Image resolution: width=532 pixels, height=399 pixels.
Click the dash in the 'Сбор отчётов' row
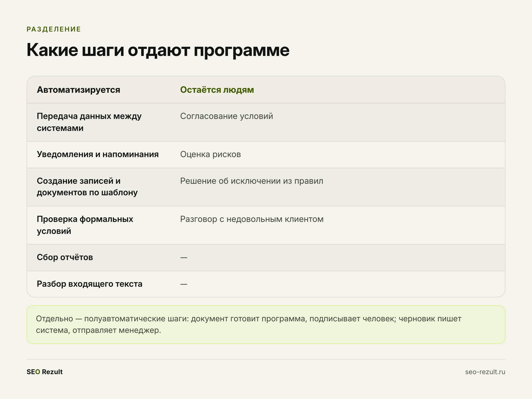click(x=184, y=258)
